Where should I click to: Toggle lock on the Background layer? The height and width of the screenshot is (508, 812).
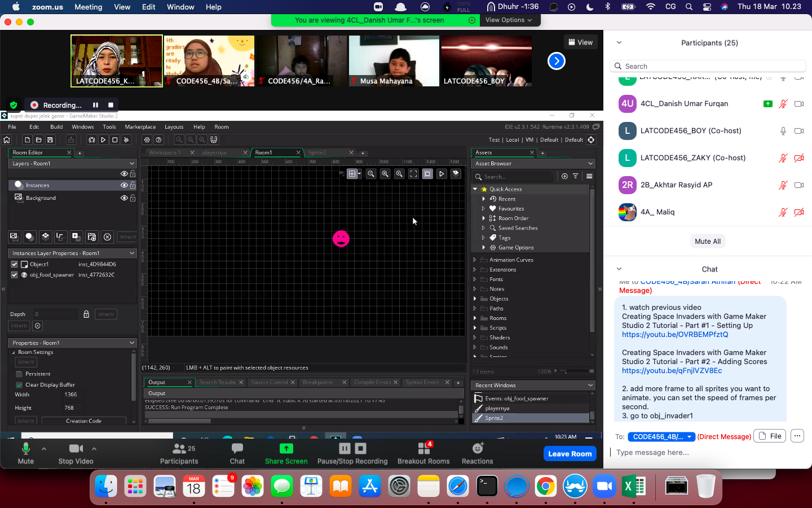[133, 198]
